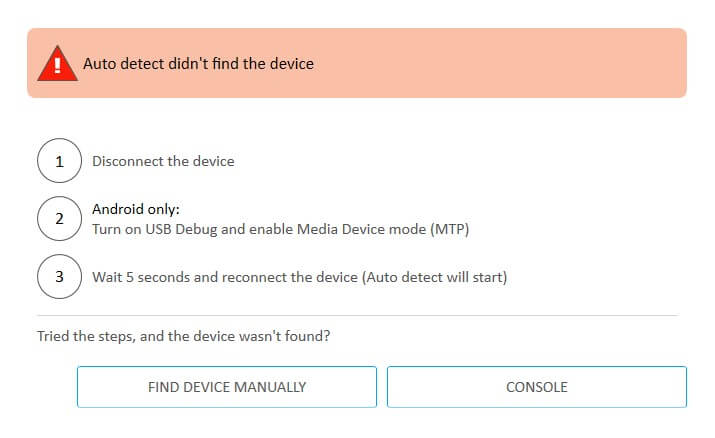This screenshot has width=715, height=438.
Task: Click the white exclamation mark inside the warning triangle
Action: click(x=57, y=65)
